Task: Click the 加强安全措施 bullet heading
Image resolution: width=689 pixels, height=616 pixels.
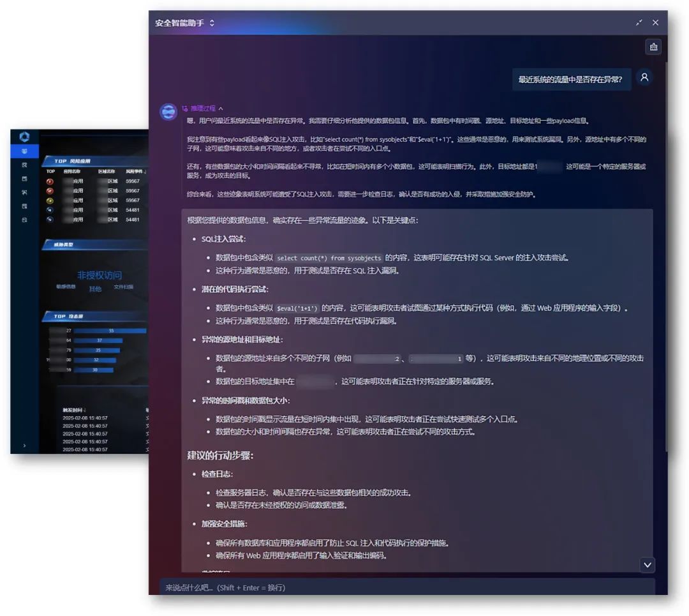Action: 224,524
